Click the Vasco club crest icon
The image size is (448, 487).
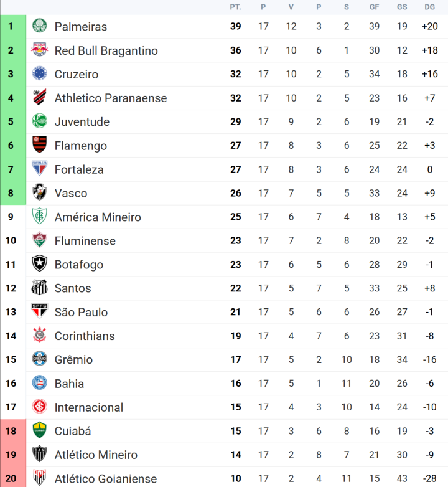click(x=39, y=193)
